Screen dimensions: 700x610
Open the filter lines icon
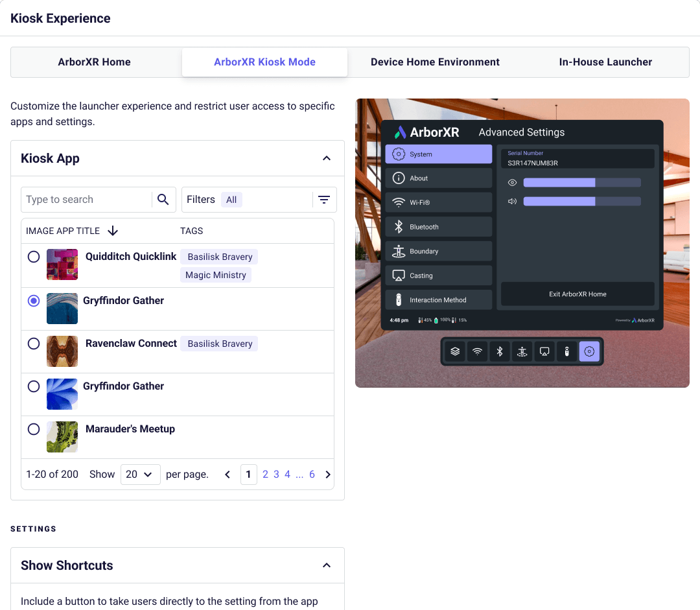tap(324, 200)
